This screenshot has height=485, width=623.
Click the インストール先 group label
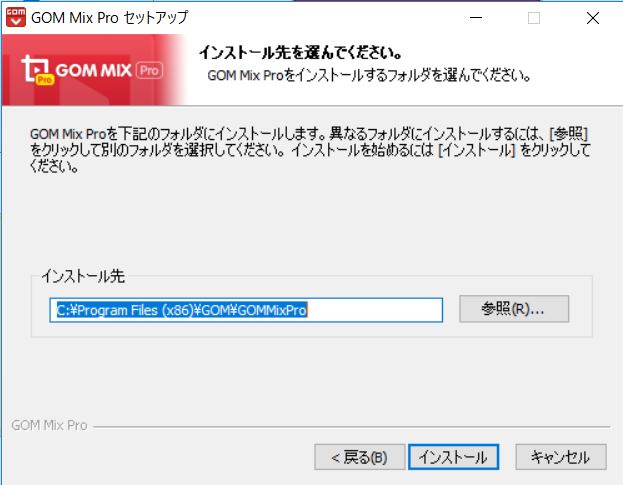83,276
